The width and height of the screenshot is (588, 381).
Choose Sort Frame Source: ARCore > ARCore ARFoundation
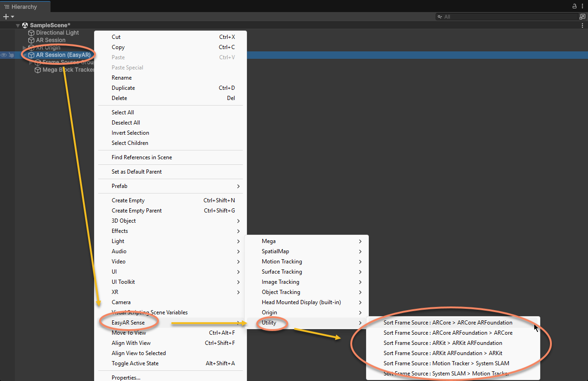(453, 323)
